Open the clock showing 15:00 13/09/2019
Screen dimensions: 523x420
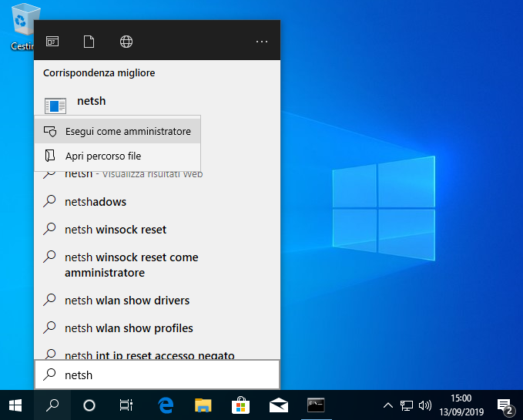click(x=461, y=405)
